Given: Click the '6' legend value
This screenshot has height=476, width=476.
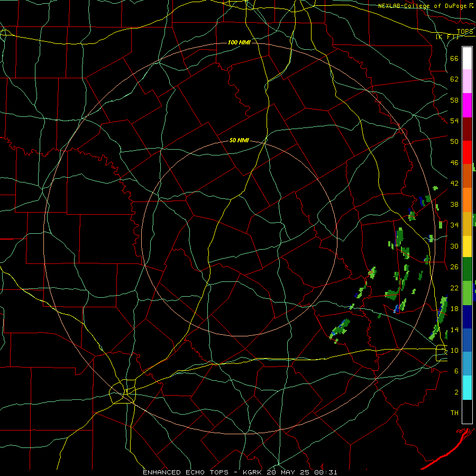Looking at the screenshot, I should click(456, 371).
